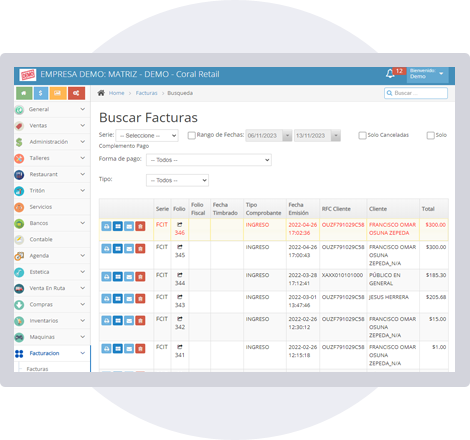Print invoice folio 345
The image size is (470, 440).
coord(106,249)
